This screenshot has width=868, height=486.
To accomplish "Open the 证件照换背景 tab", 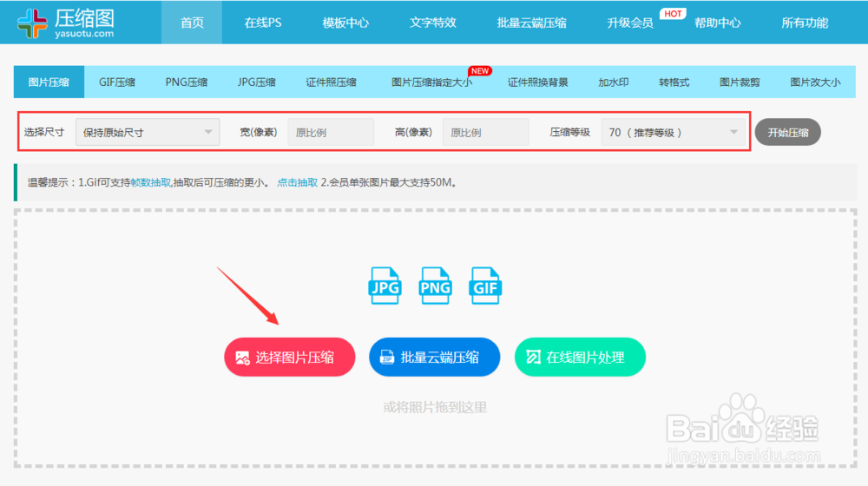I will 537,82.
